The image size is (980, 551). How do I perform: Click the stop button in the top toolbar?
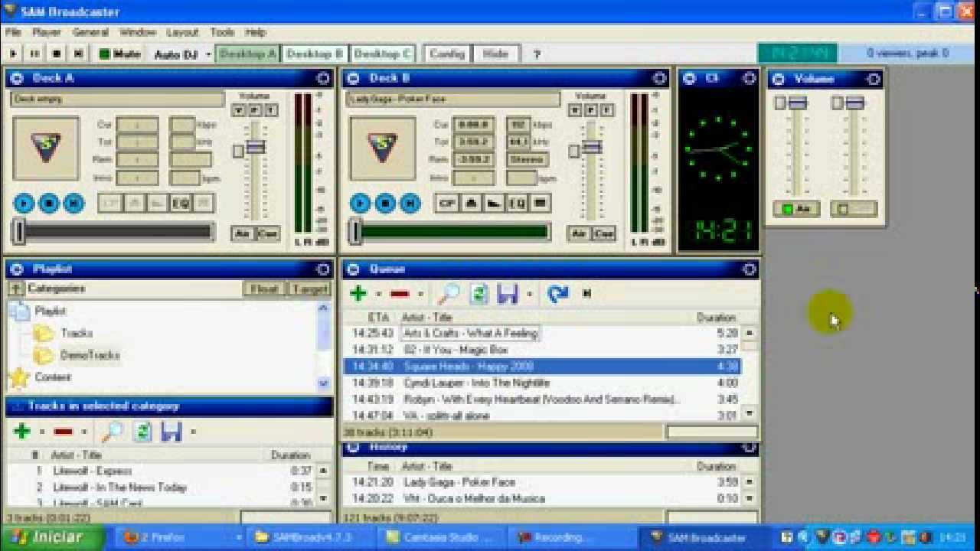coord(56,54)
